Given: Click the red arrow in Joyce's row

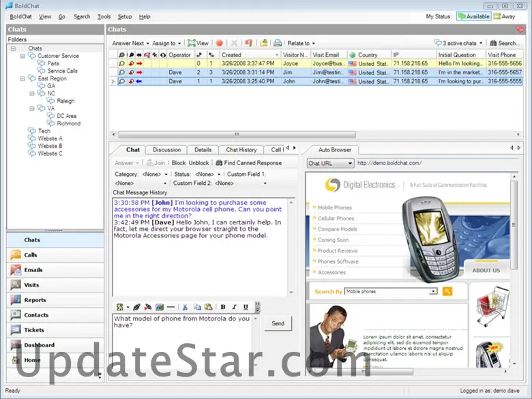Looking at the screenshot, I should pyautogui.click(x=139, y=63).
